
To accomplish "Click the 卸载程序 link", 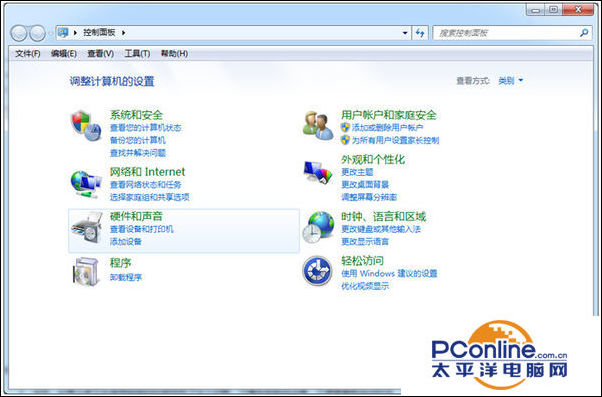I will (x=126, y=277).
